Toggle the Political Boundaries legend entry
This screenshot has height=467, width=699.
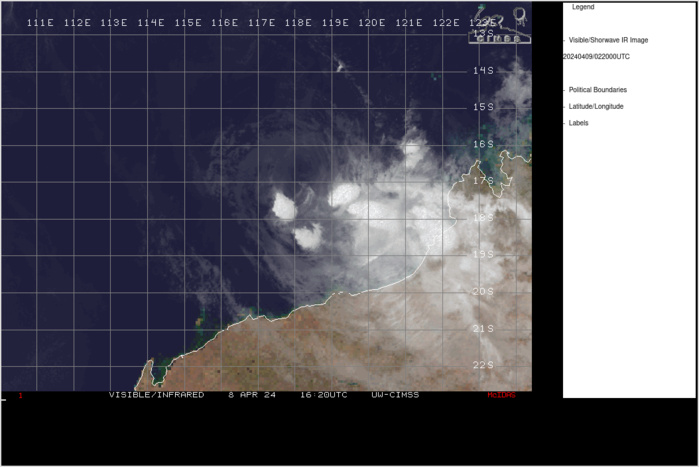(598, 90)
